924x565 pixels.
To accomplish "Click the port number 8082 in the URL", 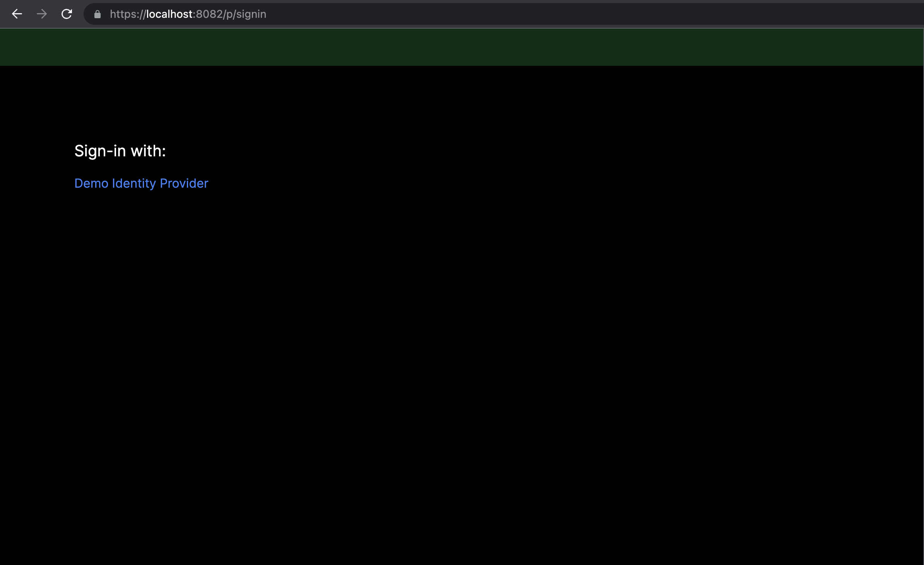I will 209,14.
